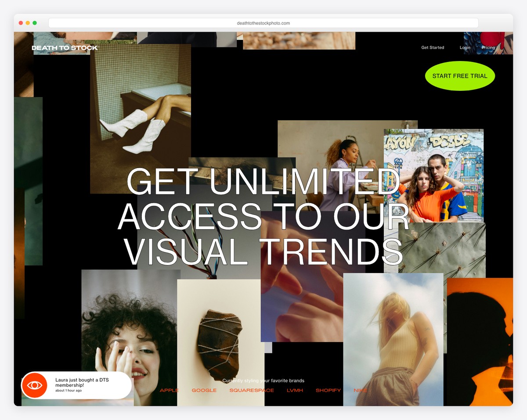Click the Google brand name
The image size is (527, 420).
(204, 391)
